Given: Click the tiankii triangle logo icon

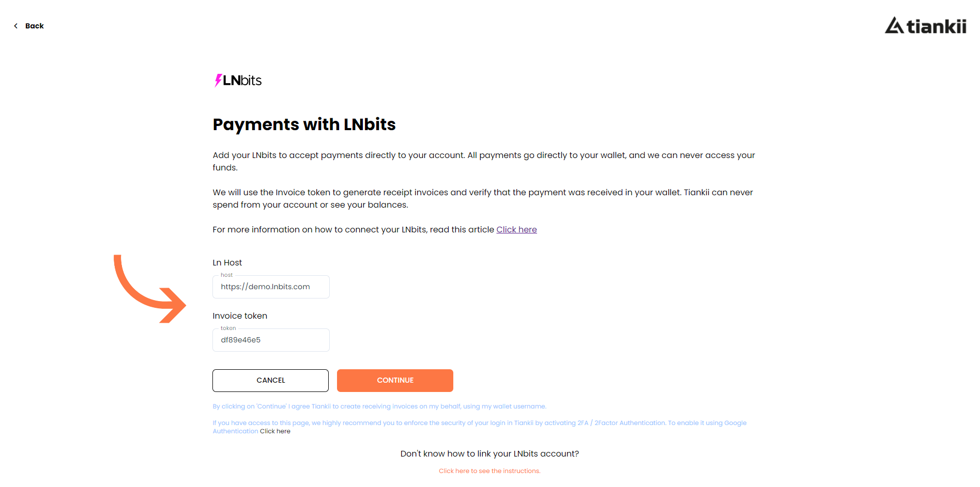Looking at the screenshot, I should [x=894, y=25].
